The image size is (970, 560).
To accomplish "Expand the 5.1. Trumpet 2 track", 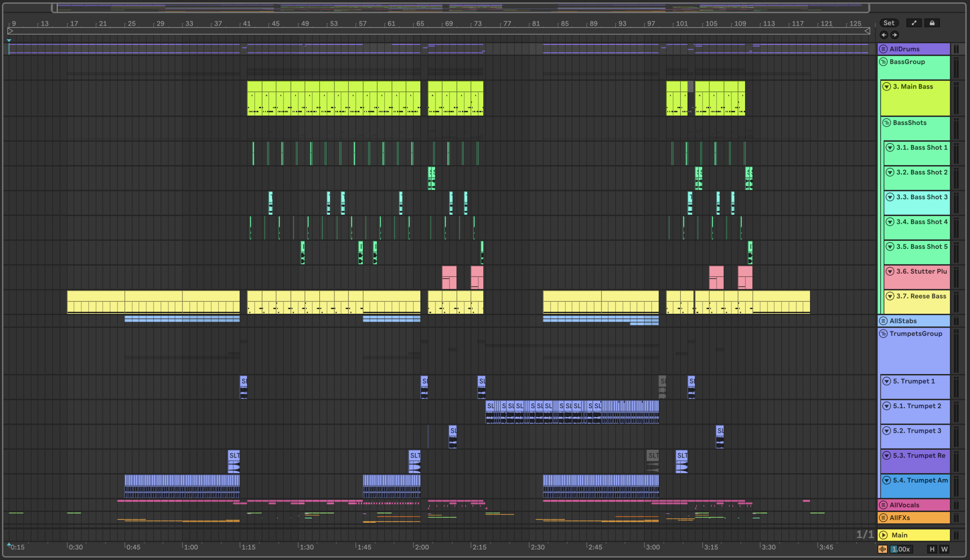I will coord(887,406).
